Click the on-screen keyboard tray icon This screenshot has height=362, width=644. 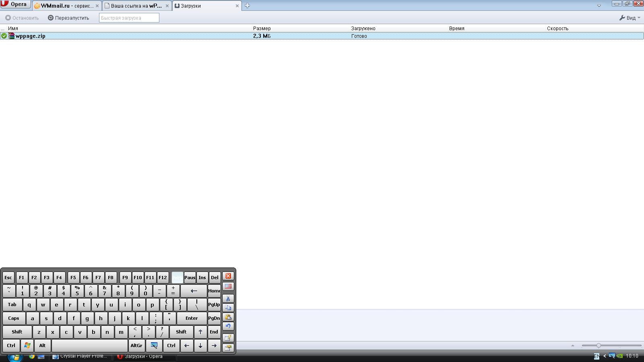[612, 356]
